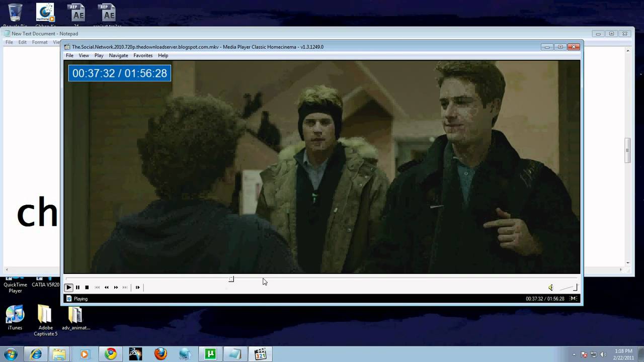Open the Edit menu in Notepad
Viewport: 644px width, 362px height.
point(22,42)
